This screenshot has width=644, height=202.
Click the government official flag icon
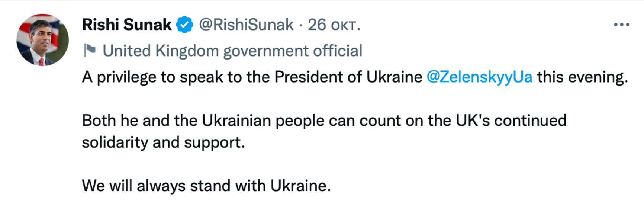coord(90,50)
